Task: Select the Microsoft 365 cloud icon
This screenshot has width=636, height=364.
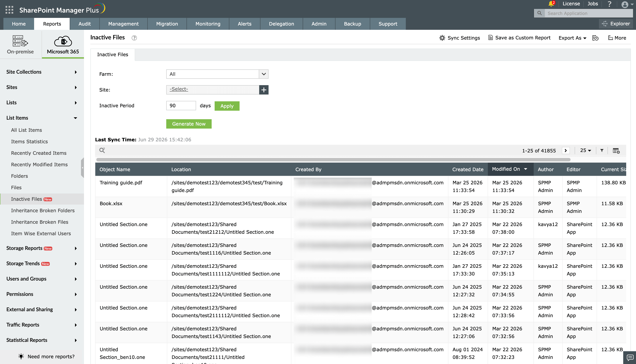Action: pos(63,41)
